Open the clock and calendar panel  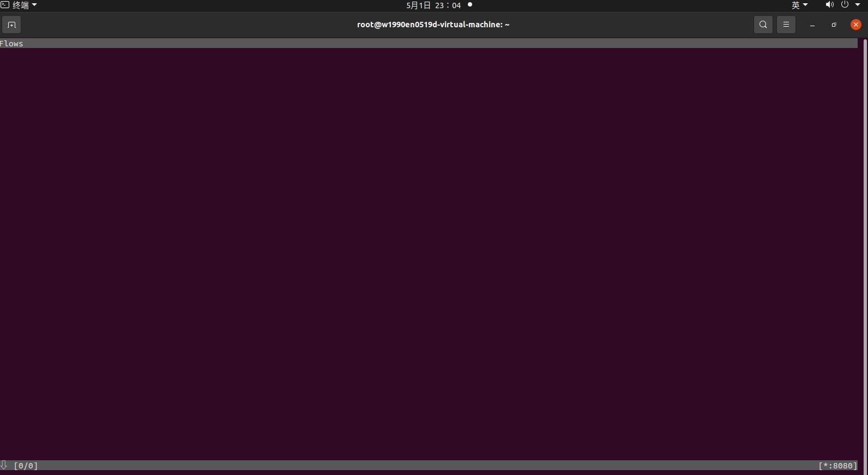(x=433, y=5)
